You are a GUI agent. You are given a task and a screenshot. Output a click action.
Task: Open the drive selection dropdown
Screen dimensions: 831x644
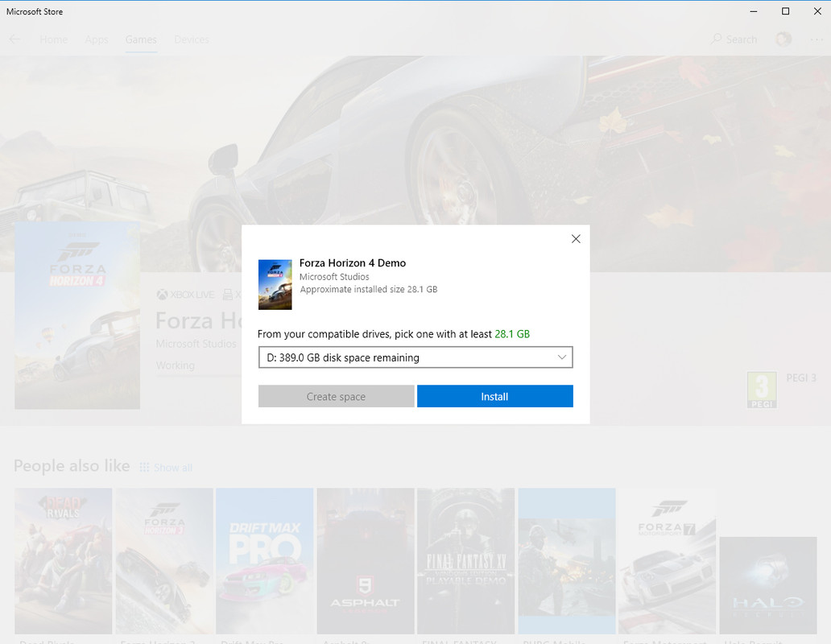[415, 357]
